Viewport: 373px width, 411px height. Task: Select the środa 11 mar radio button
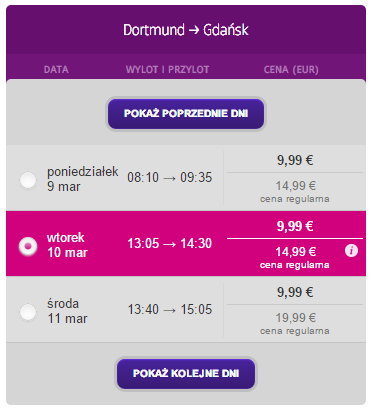(x=28, y=312)
